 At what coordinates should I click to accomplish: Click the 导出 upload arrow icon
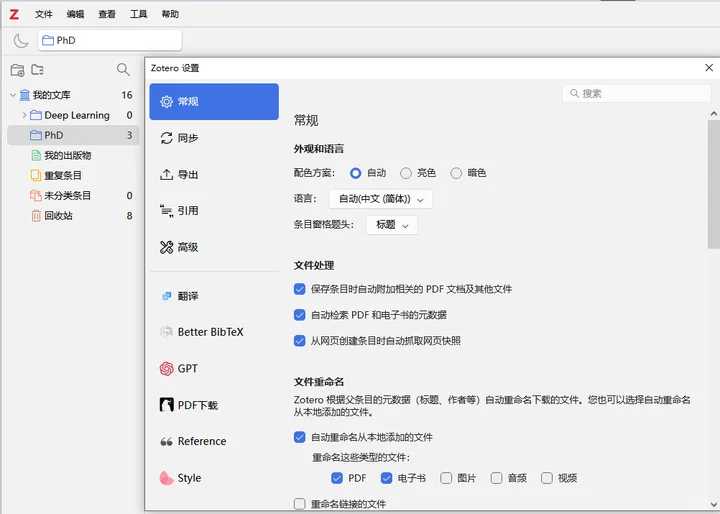coord(166,175)
